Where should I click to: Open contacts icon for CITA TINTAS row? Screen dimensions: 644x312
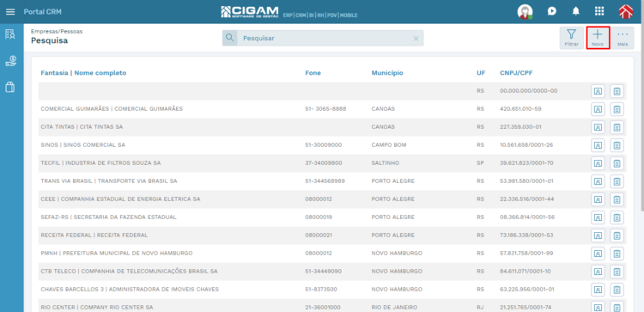pos(598,127)
